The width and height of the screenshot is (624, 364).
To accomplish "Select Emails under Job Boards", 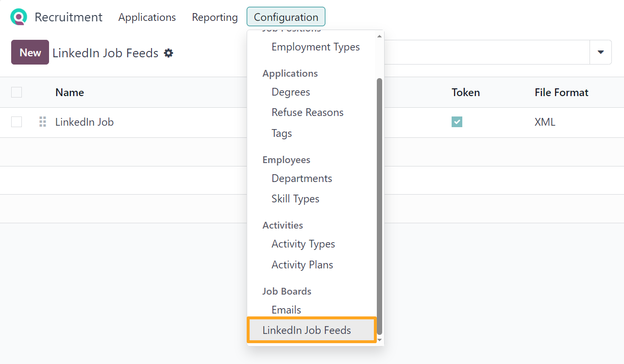I will (x=286, y=310).
